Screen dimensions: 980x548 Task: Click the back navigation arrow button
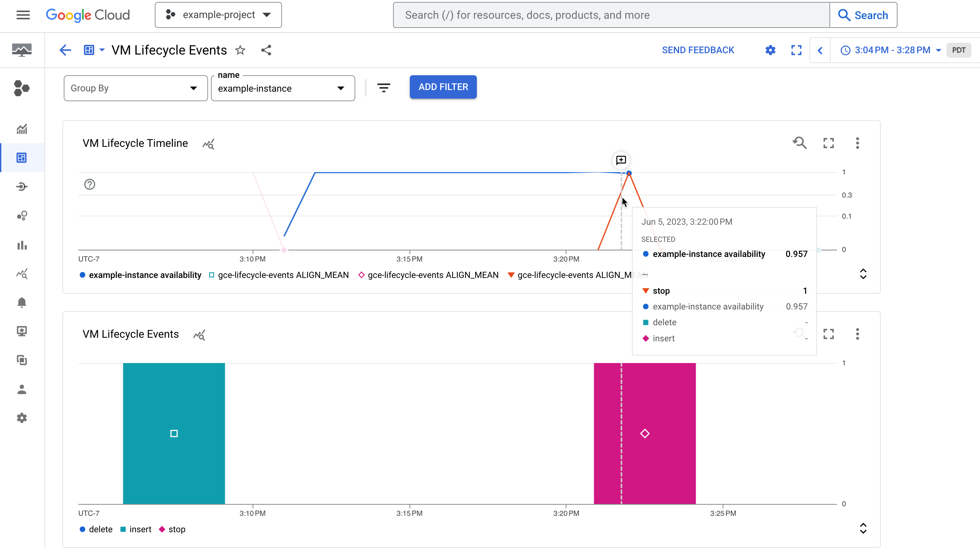65,50
